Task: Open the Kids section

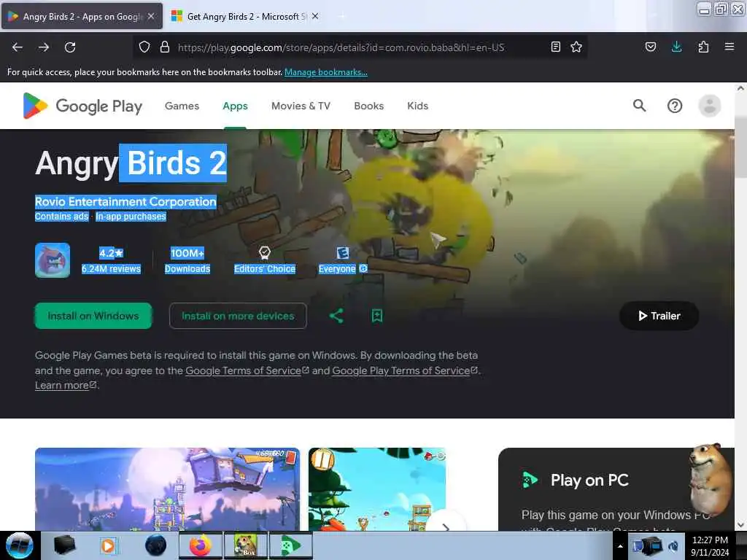Action: tap(417, 106)
